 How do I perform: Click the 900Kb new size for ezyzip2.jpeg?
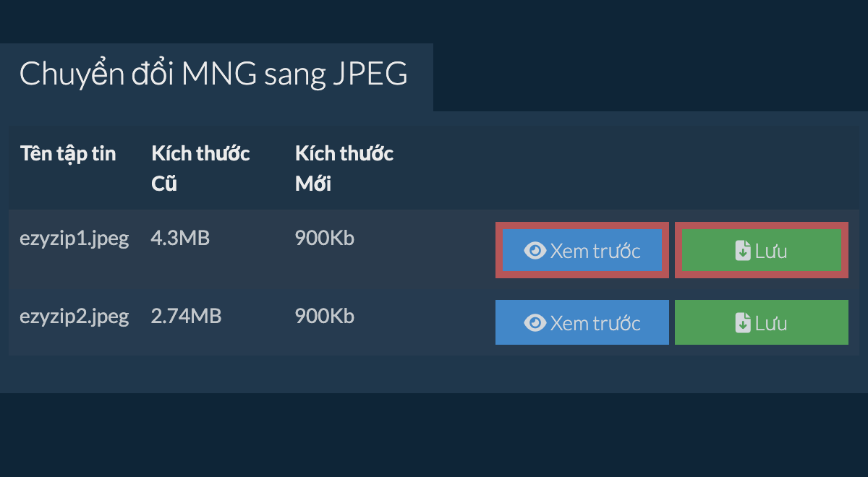point(325,316)
